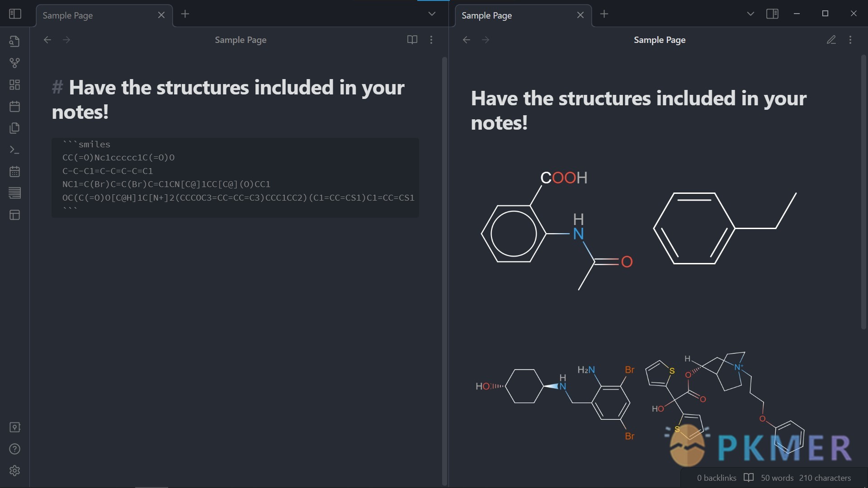The image size is (868, 488).
Task: Open today's daily note calendar icon
Action: [14, 106]
